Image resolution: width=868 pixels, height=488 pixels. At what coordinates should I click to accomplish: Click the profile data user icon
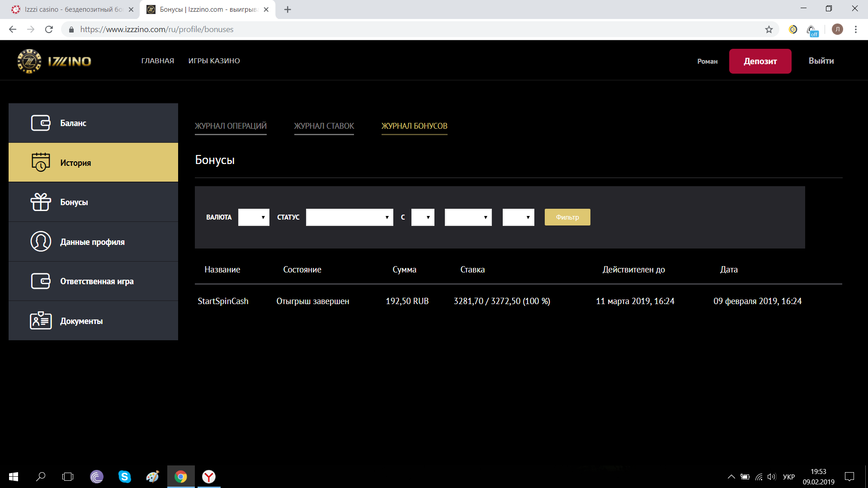[41, 242]
